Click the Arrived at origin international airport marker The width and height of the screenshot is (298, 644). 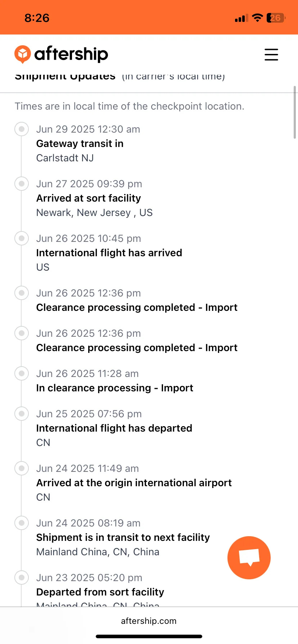point(22,468)
